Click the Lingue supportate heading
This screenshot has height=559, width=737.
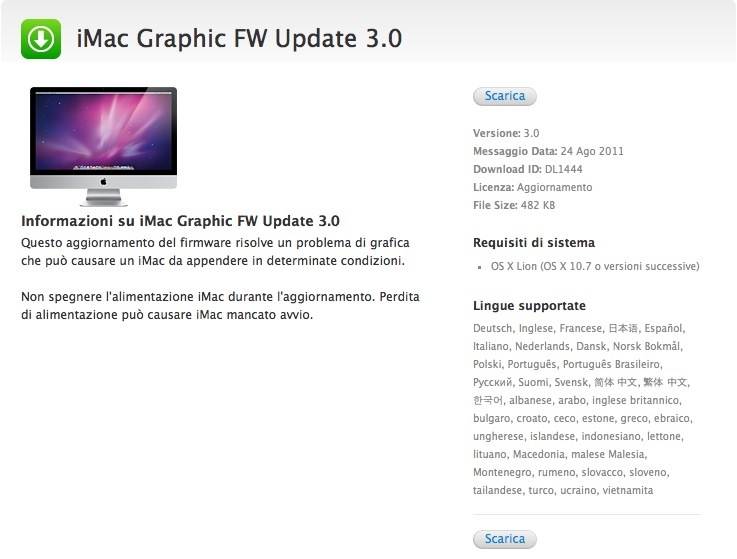point(529,306)
